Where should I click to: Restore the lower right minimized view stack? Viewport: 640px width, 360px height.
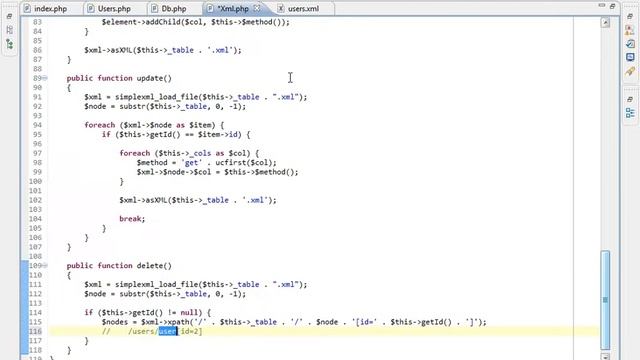630,99
